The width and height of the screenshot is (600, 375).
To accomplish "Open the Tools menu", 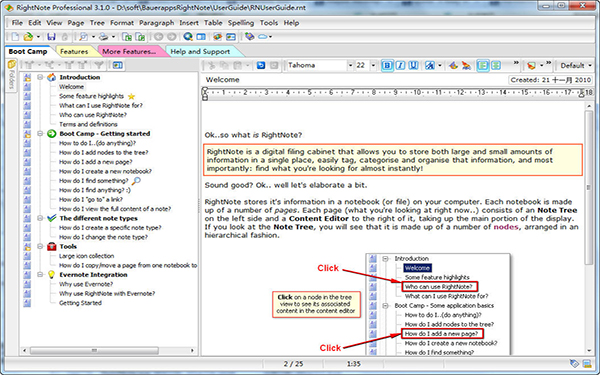I will [x=269, y=23].
